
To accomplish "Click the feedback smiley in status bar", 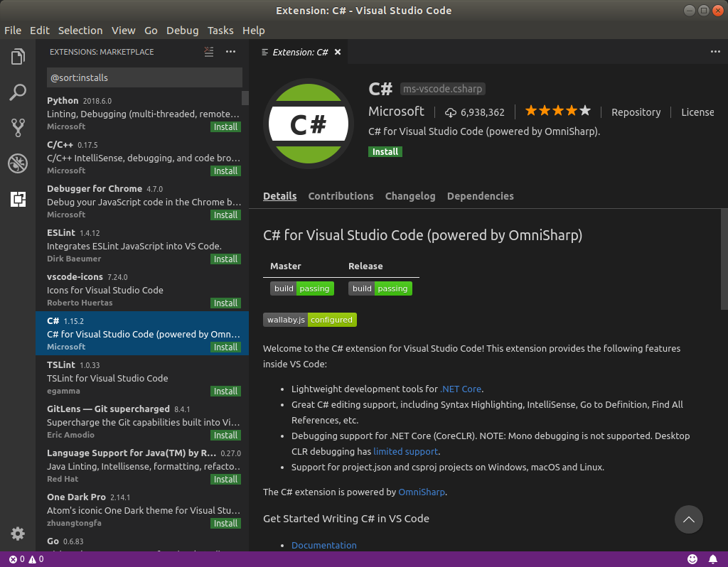I will coord(692,559).
